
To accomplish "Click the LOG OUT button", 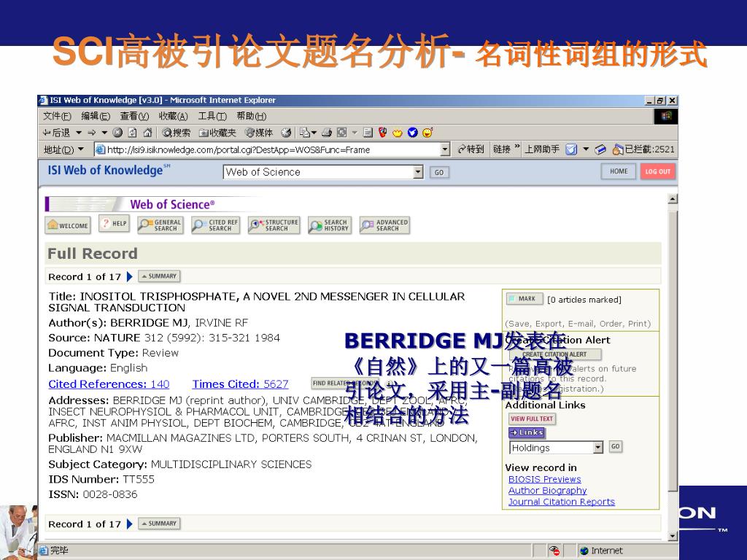I will click(657, 171).
